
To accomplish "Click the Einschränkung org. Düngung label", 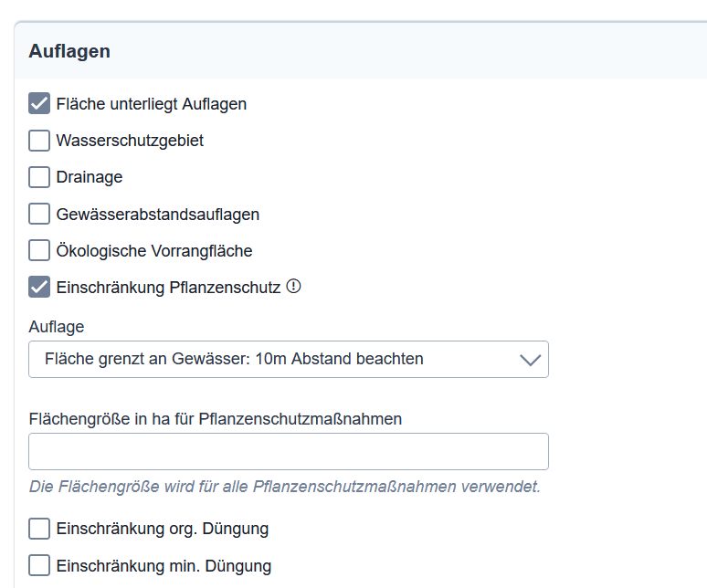I will [163, 529].
